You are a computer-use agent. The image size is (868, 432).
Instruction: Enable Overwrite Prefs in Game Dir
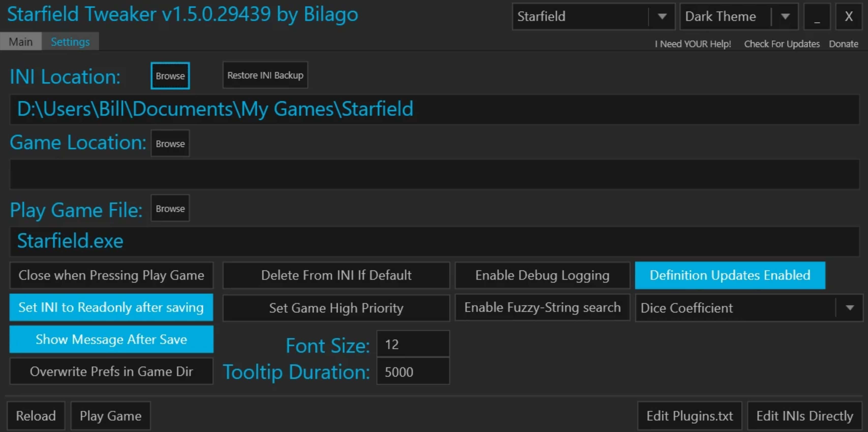111,371
